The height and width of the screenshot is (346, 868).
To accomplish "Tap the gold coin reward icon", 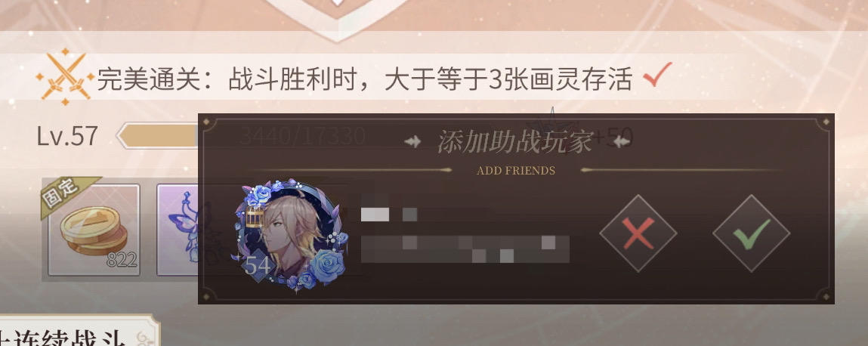I will click(94, 230).
